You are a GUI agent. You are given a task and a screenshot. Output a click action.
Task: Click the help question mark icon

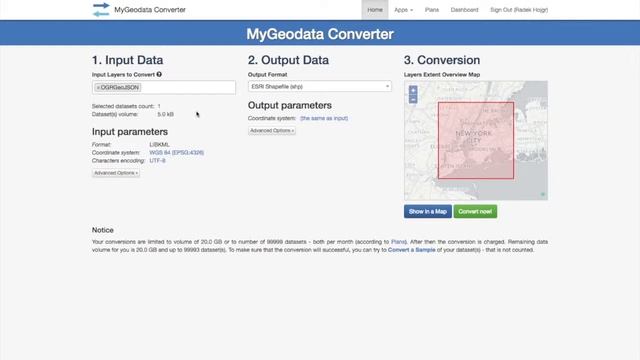tap(159, 74)
